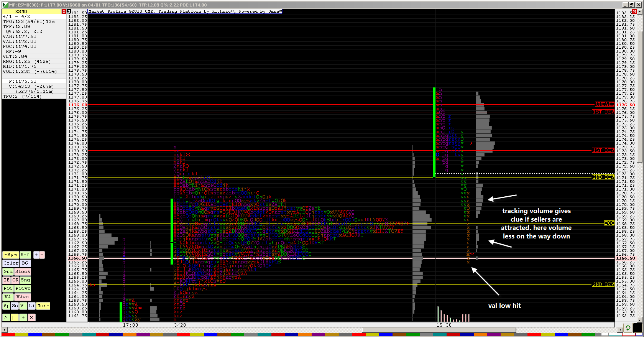Click the date range 4/1 - 4/2 row
Viewport: 644px width, 337px height.
coord(34,16)
